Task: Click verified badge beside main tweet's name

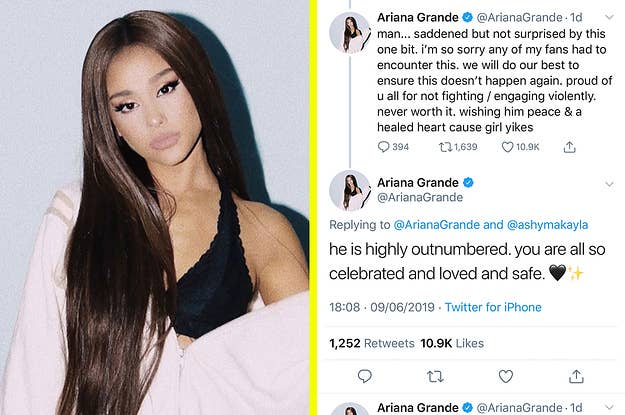Action: coord(468,183)
